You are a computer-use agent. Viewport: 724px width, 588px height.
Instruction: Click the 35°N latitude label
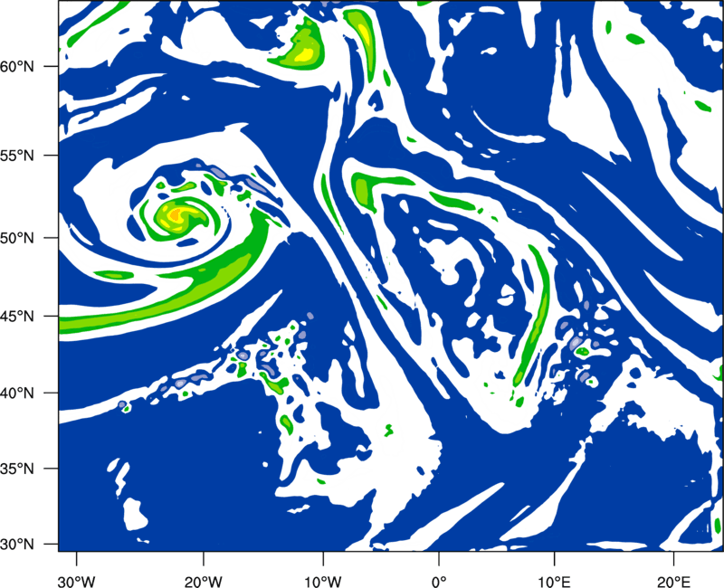tap(17, 469)
